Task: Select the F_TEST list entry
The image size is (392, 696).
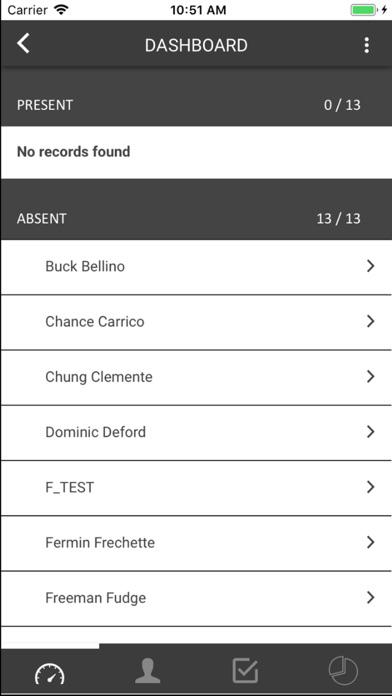Action: tap(196, 488)
